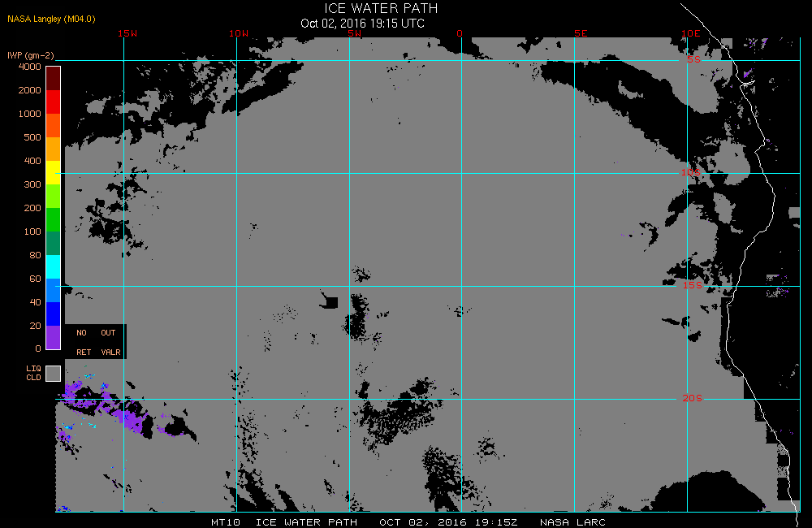Click the "NASA Langley (M04.0)" label
The image size is (812, 528).
[51, 19]
